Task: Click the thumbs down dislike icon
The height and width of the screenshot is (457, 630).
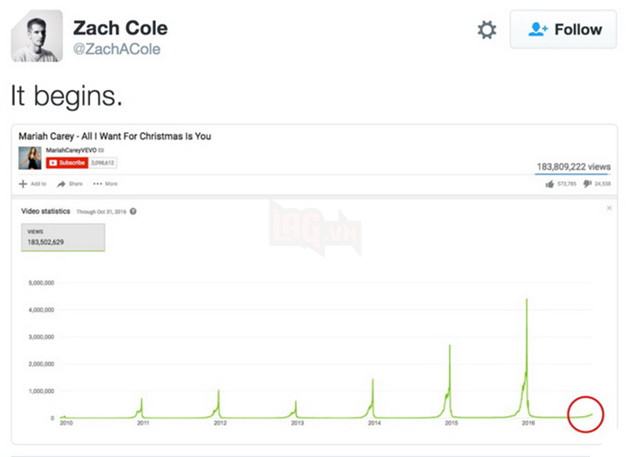Action: [x=589, y=184]
